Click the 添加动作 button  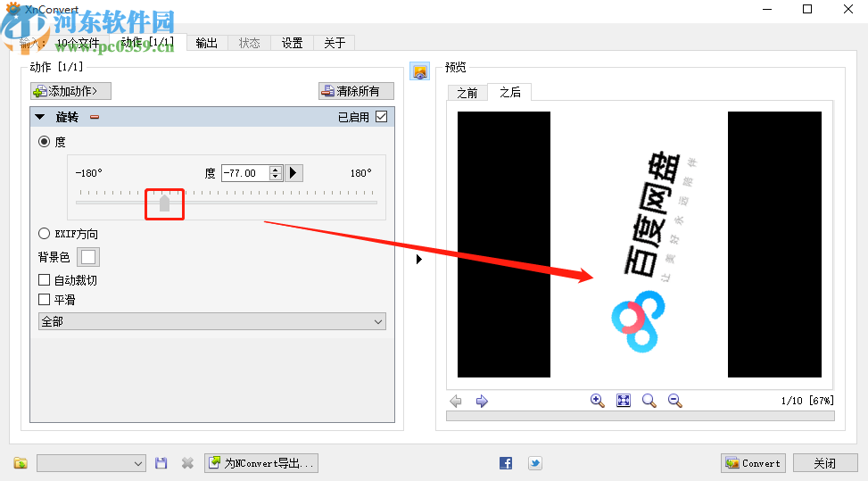70,91
